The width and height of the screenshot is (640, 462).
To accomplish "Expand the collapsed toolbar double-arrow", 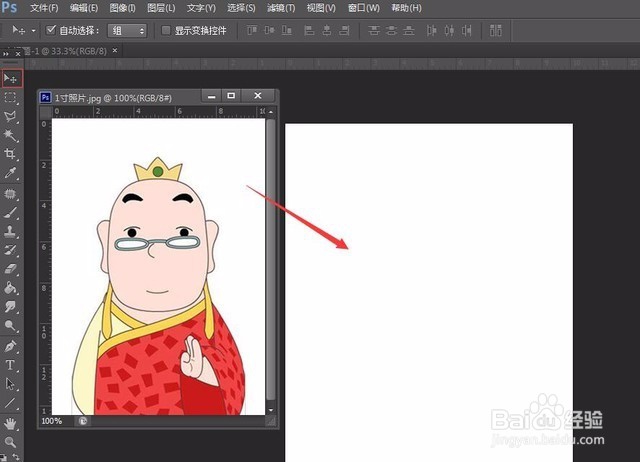I will pyautogui.click(x=6, y=53).
